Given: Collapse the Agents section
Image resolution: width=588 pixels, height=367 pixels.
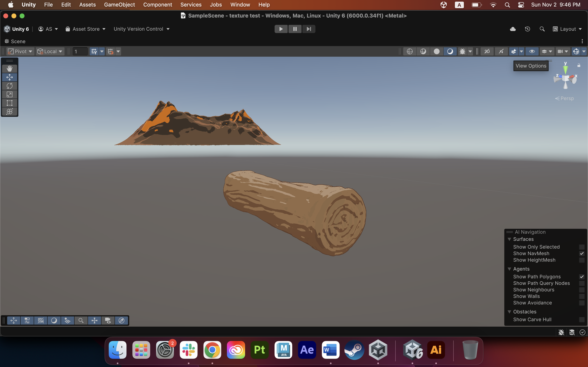Looking at the screenshot, I should [x=509, y=269].
